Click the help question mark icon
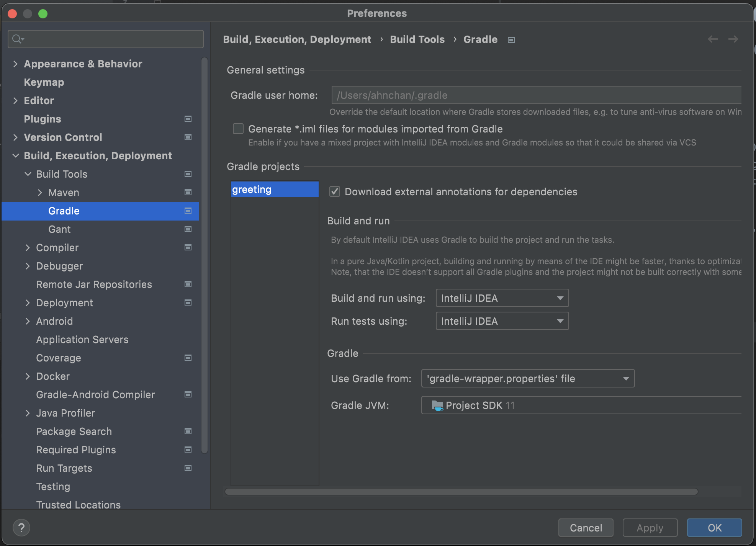This screenshot has height=546, width=756. (x=21, y=528)
